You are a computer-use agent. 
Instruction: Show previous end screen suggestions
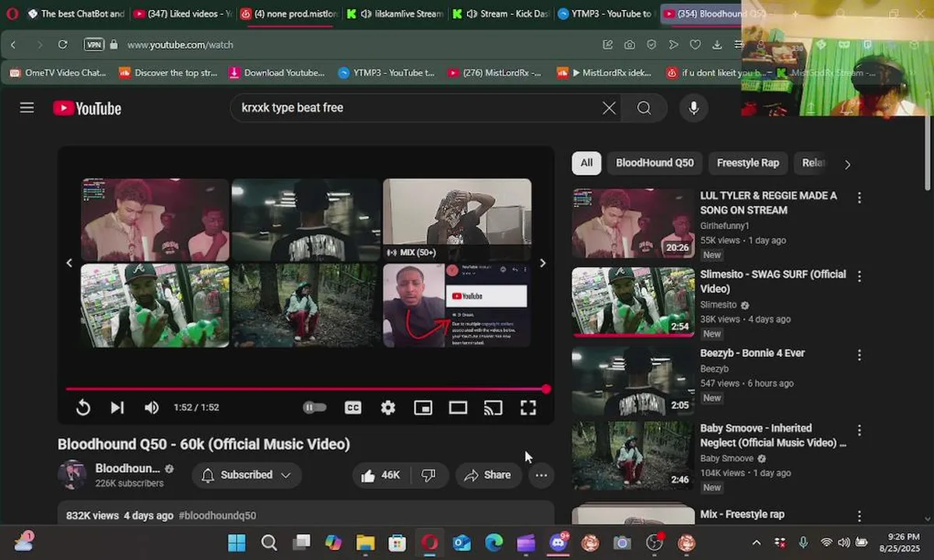point(69,263)
